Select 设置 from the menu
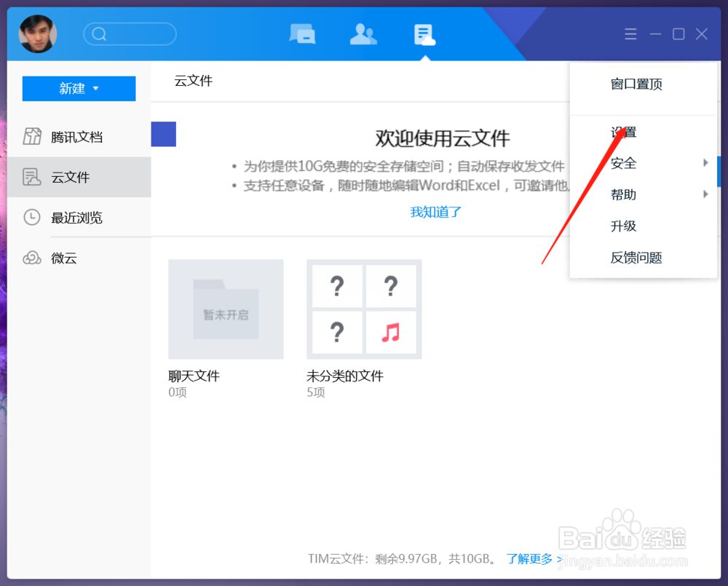The width and height of the screenshot is (728, 586). click(x=623, y=132)
